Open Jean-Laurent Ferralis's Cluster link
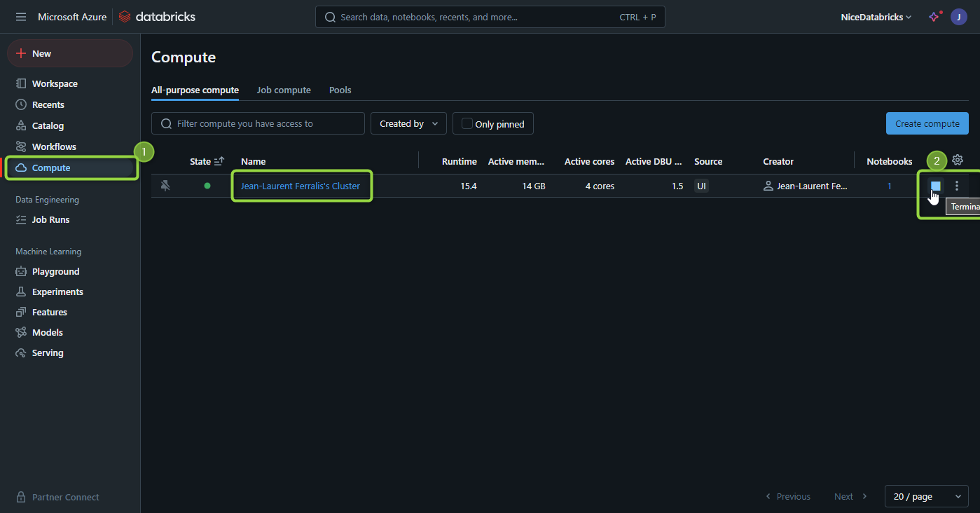 pyautogui.click(x=301, y=186)
